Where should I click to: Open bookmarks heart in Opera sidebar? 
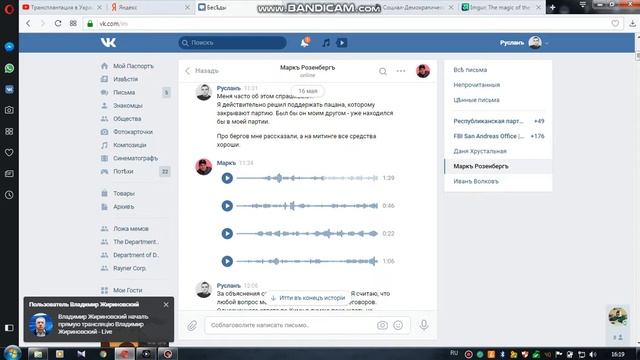point(9,153)
